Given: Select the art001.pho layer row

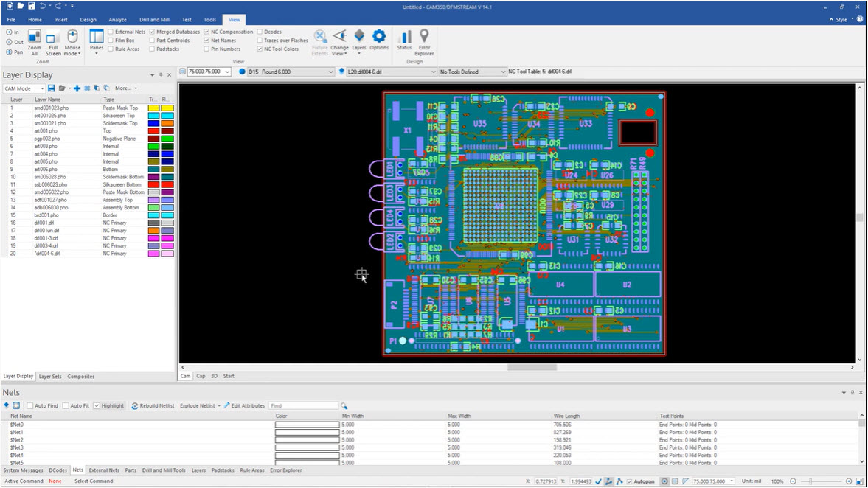Looking at the screenshot, I should coord(88,131).
